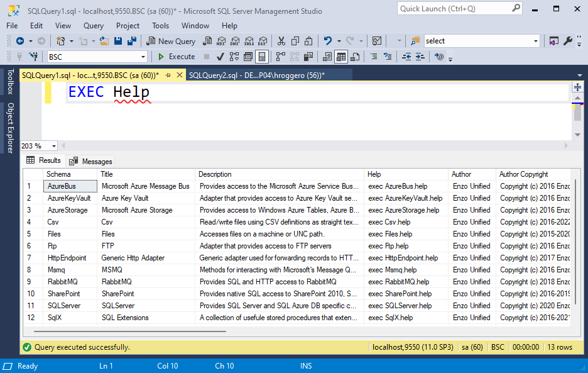Open the active documents list dropdown
This screenshot has height=373, width=588.
pos(580,75)
